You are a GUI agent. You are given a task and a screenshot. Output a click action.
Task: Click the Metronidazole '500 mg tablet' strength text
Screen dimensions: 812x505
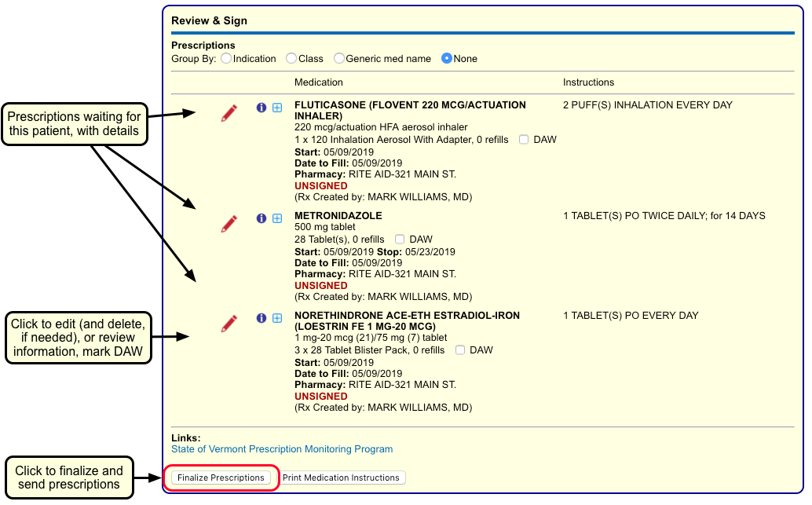(x=325, y=227)
